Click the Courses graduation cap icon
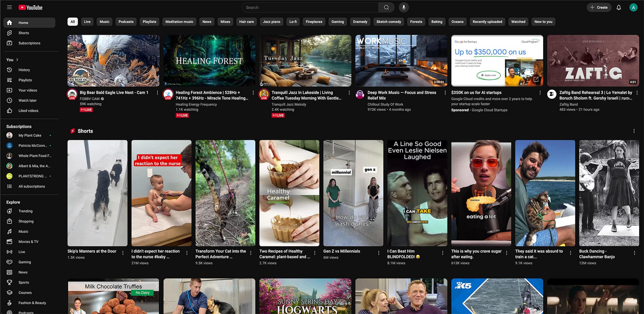This screenshot has width=644, height=314. click(9, 292)
